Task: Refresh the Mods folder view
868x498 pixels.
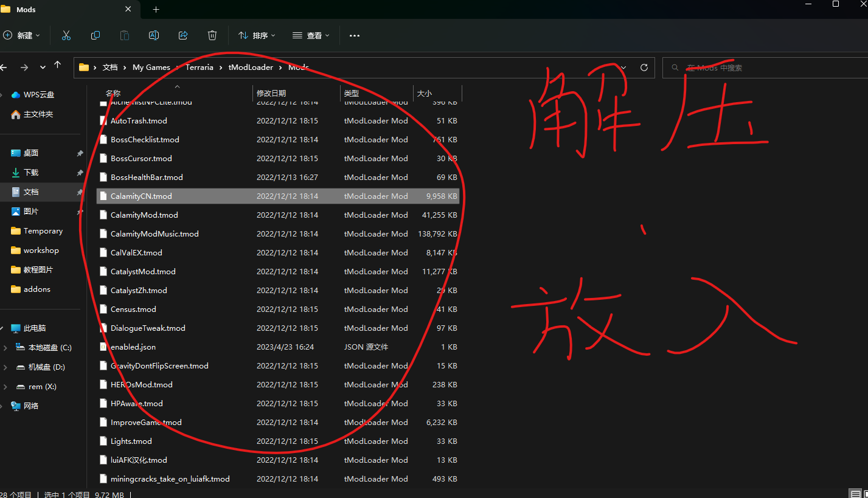Action: pos(644,67)
